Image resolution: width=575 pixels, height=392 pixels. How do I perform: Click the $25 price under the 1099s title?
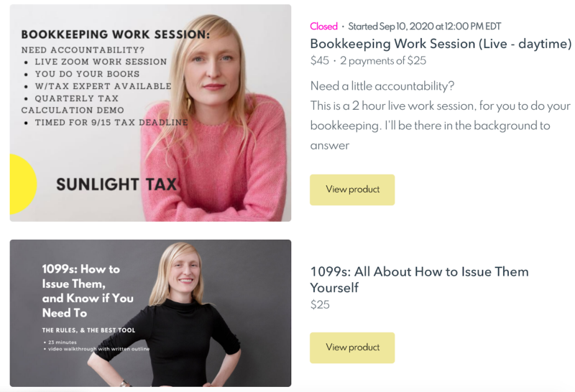[x=320, y=304]
